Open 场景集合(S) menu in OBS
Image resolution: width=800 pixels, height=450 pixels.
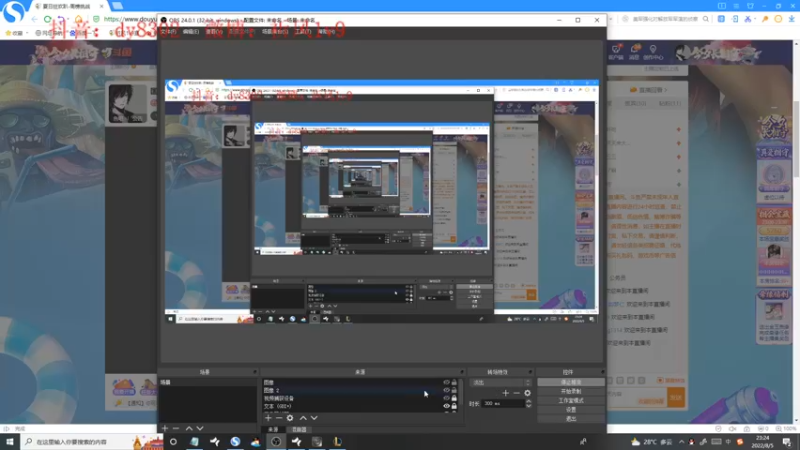pos(275,32)
